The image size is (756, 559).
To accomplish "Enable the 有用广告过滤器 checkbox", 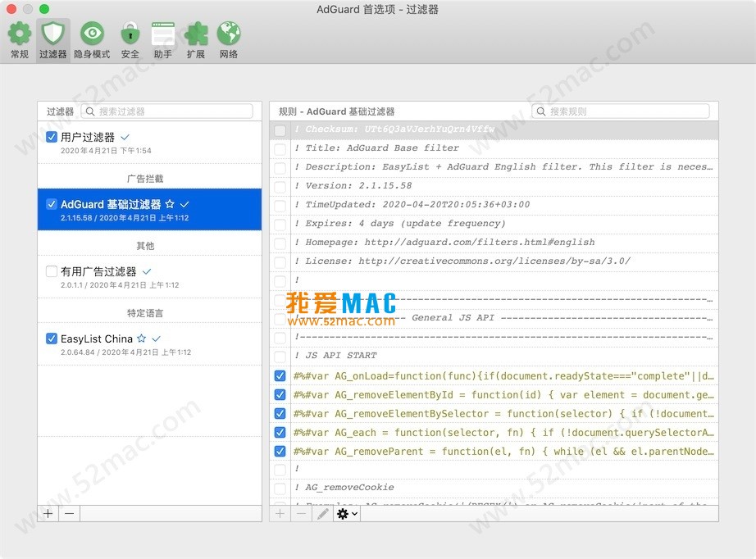I will coord(52,271).
